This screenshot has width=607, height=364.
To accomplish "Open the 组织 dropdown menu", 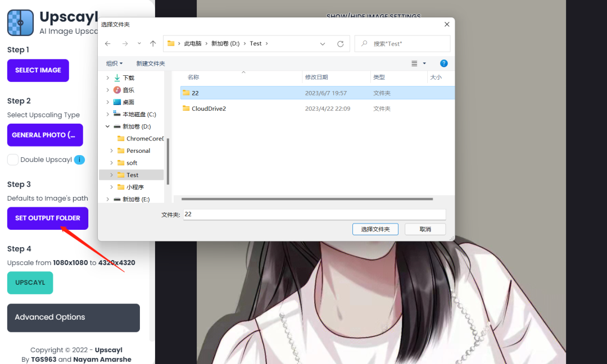I will (114, 63).
